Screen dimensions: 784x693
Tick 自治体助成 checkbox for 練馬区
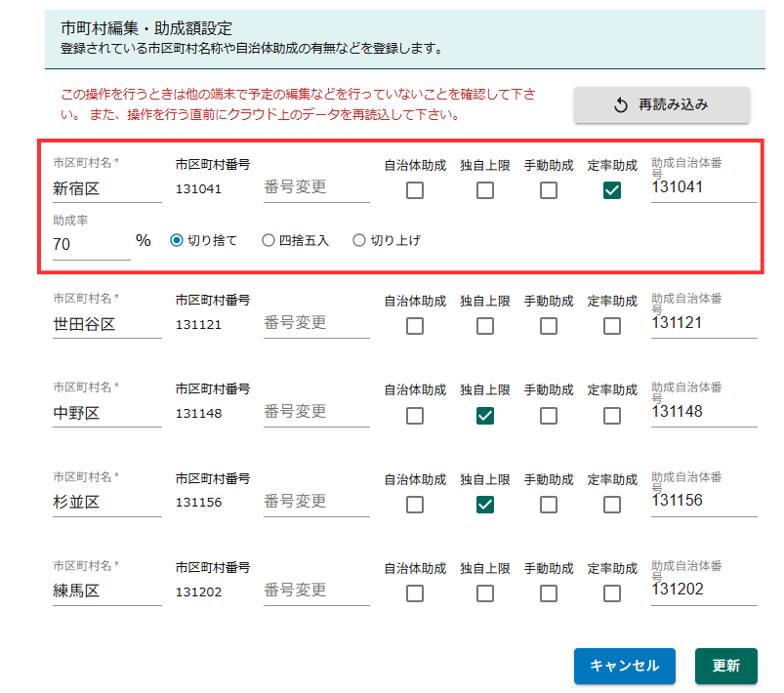pos(415,593)
